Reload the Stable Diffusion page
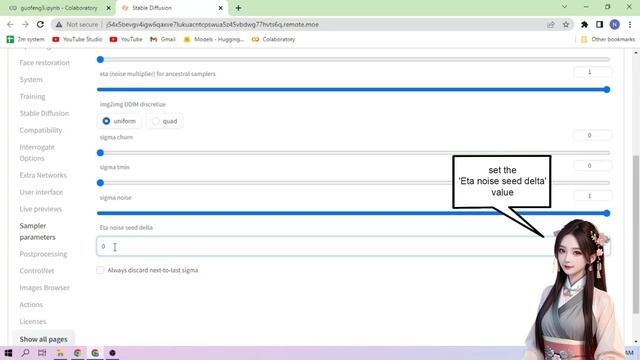 point(40,24)
